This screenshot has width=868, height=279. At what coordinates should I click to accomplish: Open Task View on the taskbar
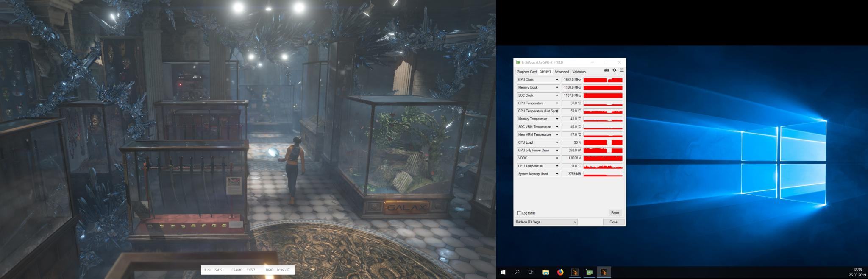(531, 272)
